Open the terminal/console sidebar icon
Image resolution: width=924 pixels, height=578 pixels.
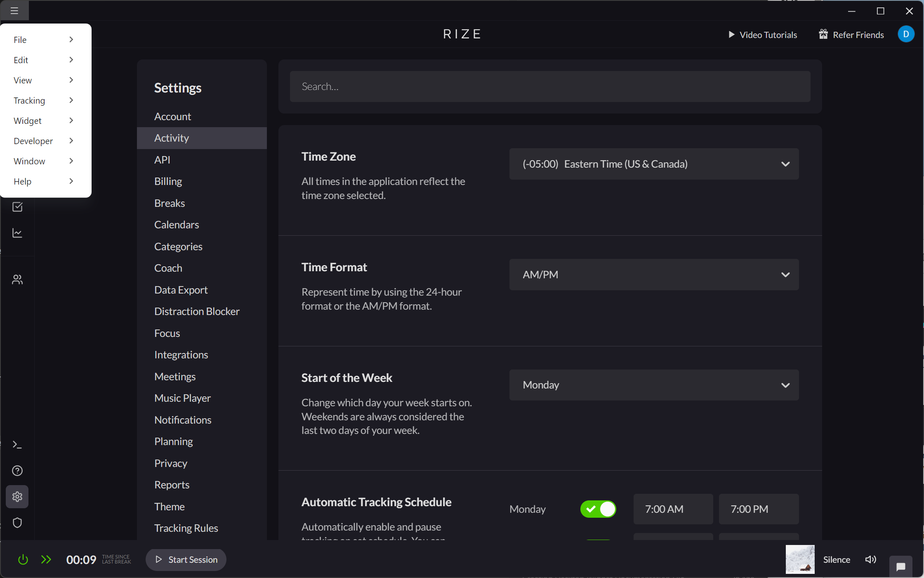[x=17, y=445]
